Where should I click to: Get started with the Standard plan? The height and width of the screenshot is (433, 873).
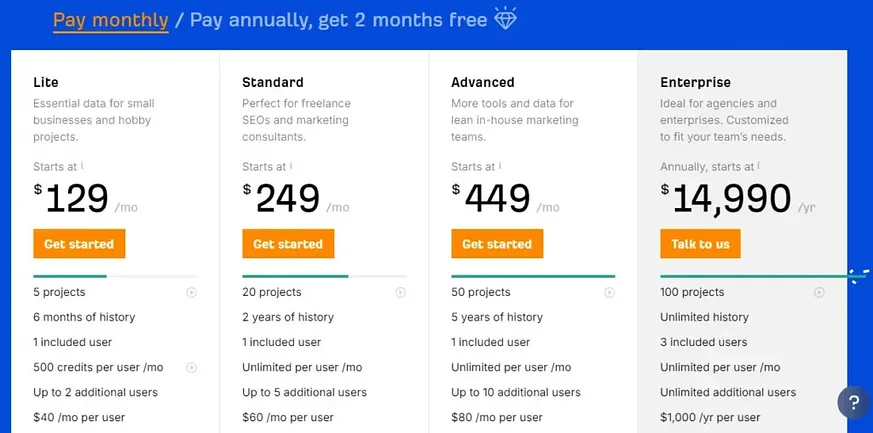288,244
